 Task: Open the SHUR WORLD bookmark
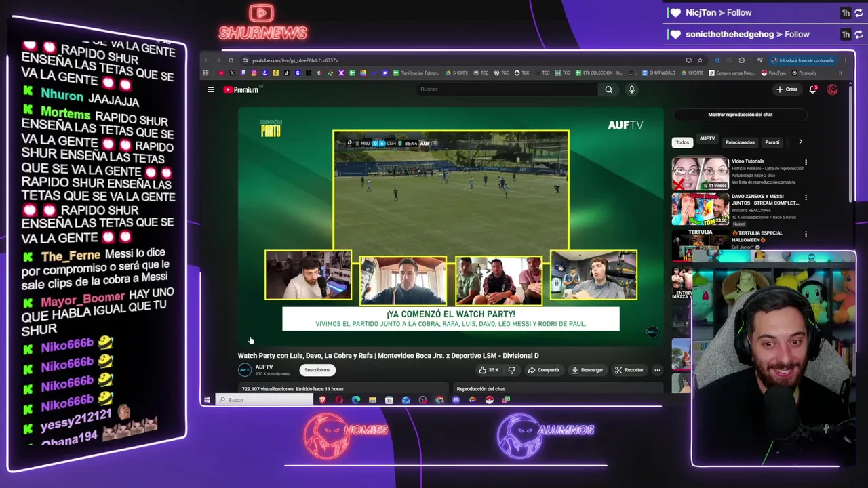tap(658, 73)
